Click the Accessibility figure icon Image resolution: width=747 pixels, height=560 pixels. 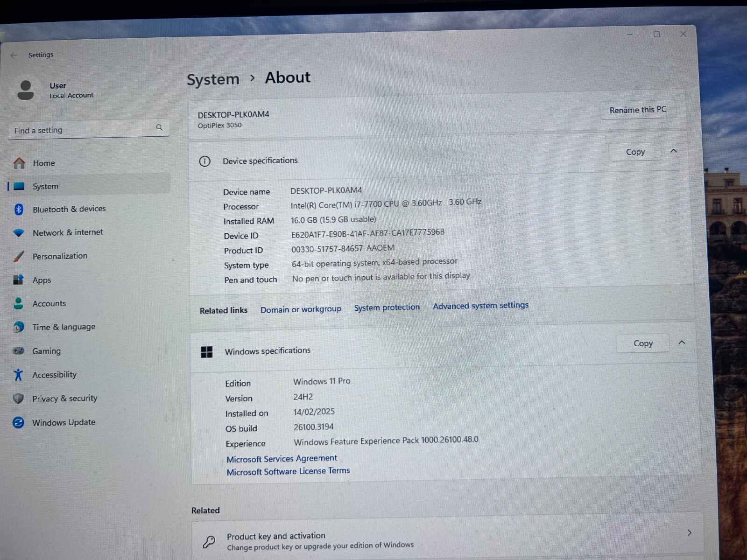click(x=18, y=375)
